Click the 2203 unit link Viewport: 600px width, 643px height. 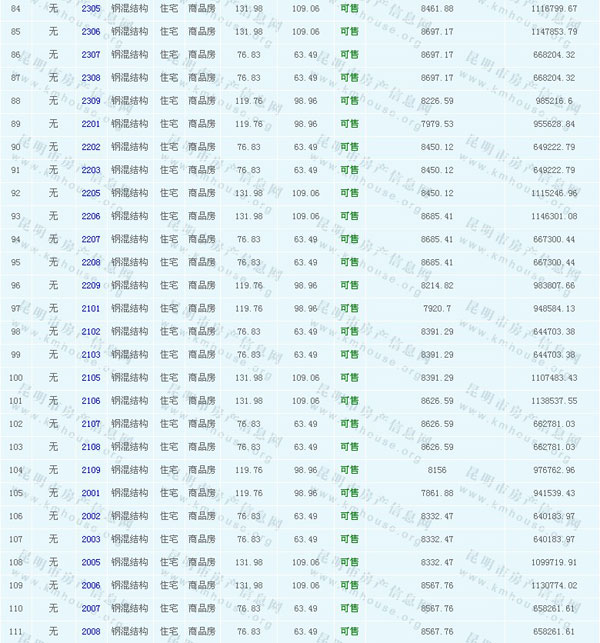pyautogui.click(x=90, y=170)
